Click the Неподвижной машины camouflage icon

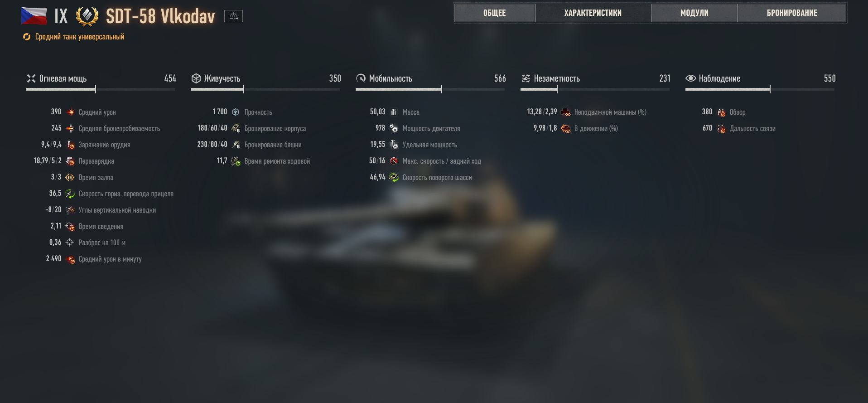565,112
